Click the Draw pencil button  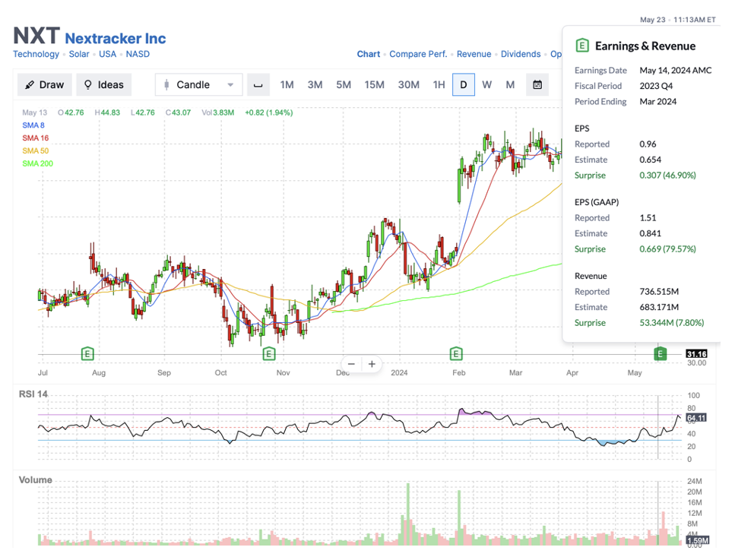click(45, 85)
